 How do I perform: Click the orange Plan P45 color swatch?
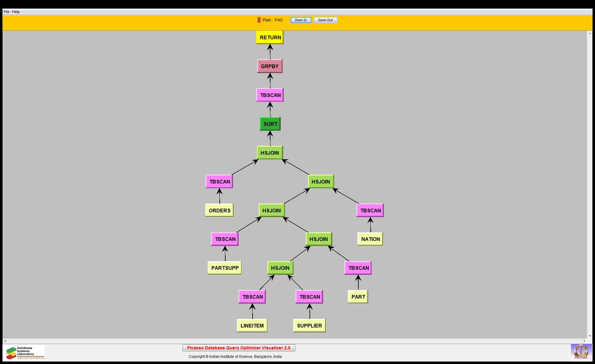[259, 20]
